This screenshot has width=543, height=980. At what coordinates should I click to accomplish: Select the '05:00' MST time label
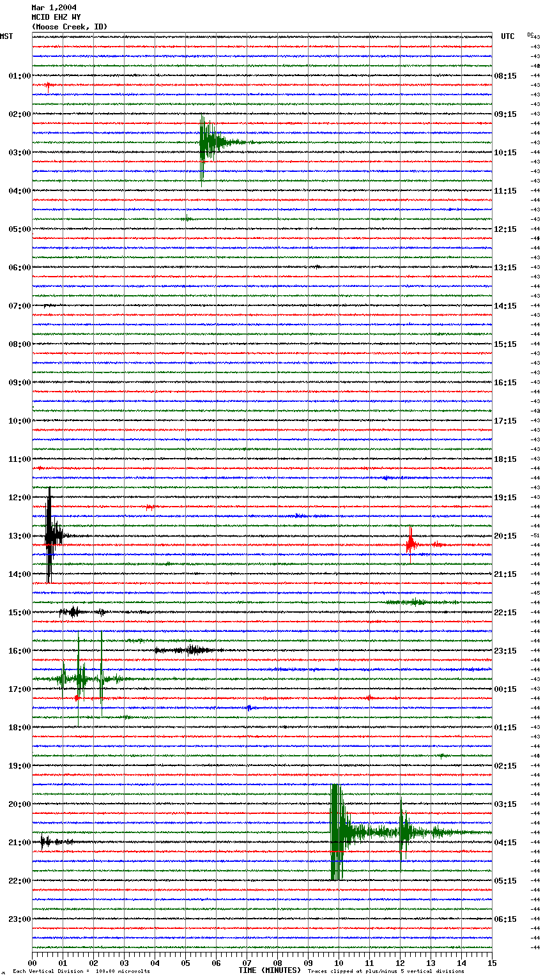pos(20,229)
